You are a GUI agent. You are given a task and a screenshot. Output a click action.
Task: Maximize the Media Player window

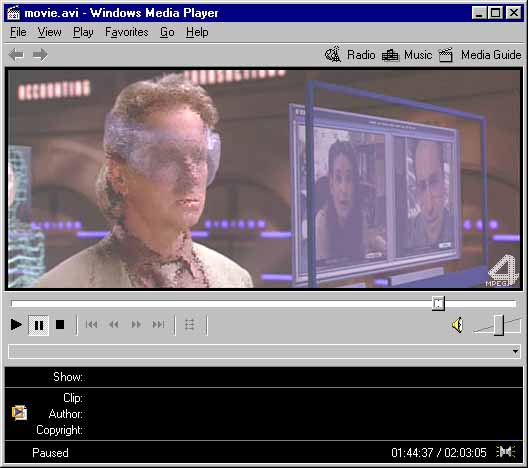496,13
